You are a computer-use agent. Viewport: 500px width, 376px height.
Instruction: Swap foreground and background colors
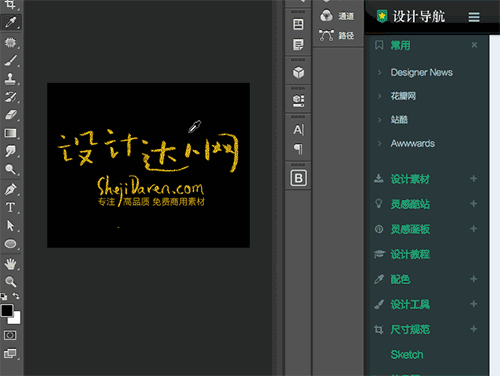tap(16, 296)
